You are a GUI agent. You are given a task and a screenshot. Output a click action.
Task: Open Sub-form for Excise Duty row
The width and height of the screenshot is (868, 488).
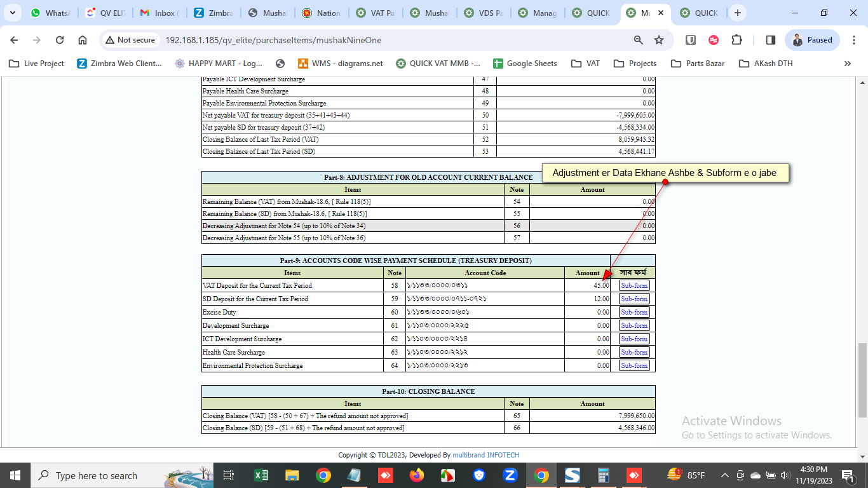[x=634, y=313]
